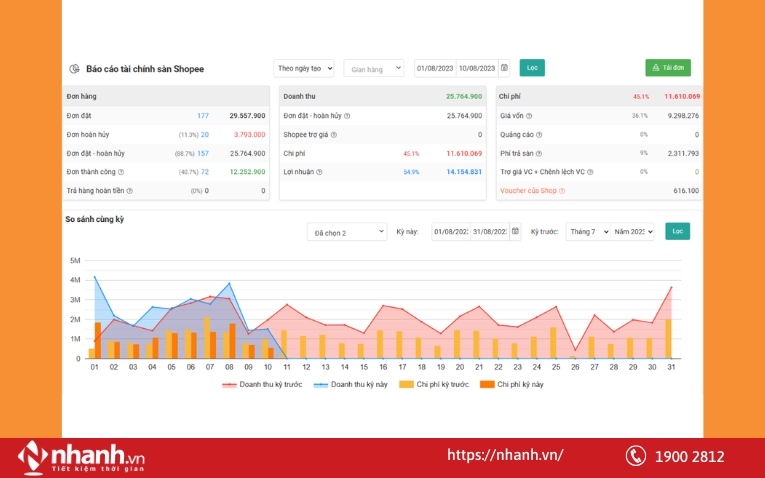Click the 01/08/2023 start date field
The image size is (765, 478).
tap(435, 68)
